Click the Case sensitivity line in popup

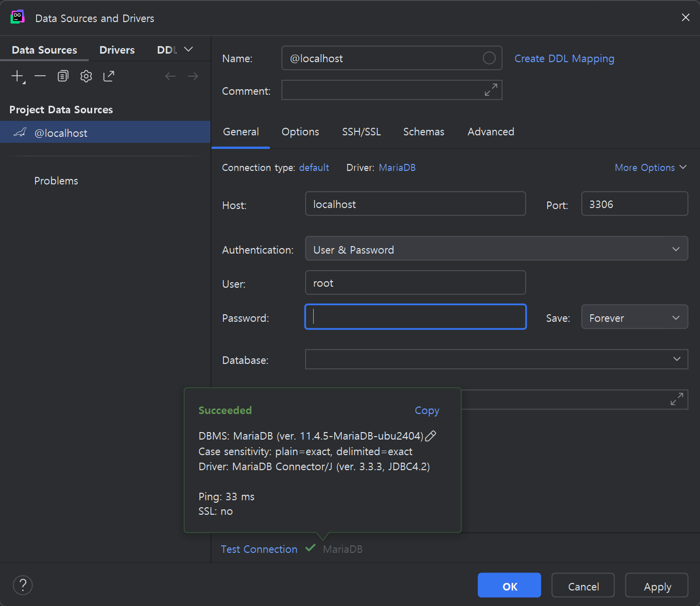[x=305, y=452]
